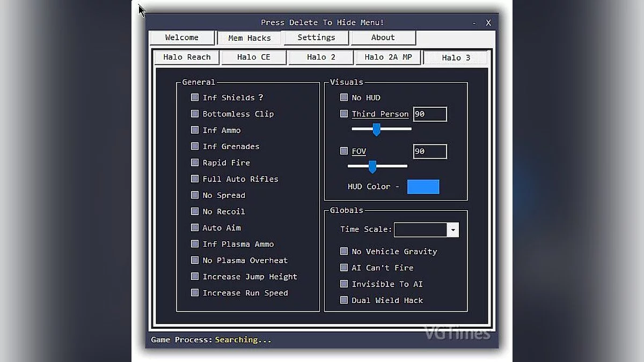Viewport: 644px width, 362px height.
Task: Enable the No Spread checkbox
Action: coord(195,195)
